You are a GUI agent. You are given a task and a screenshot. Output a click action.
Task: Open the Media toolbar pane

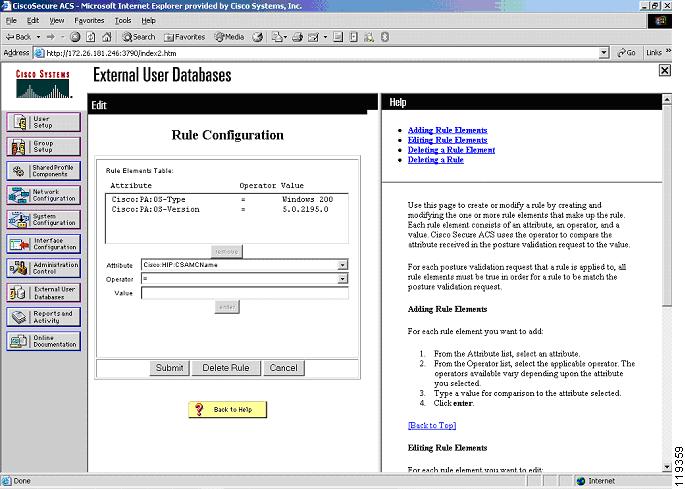(x=229, y=37)
